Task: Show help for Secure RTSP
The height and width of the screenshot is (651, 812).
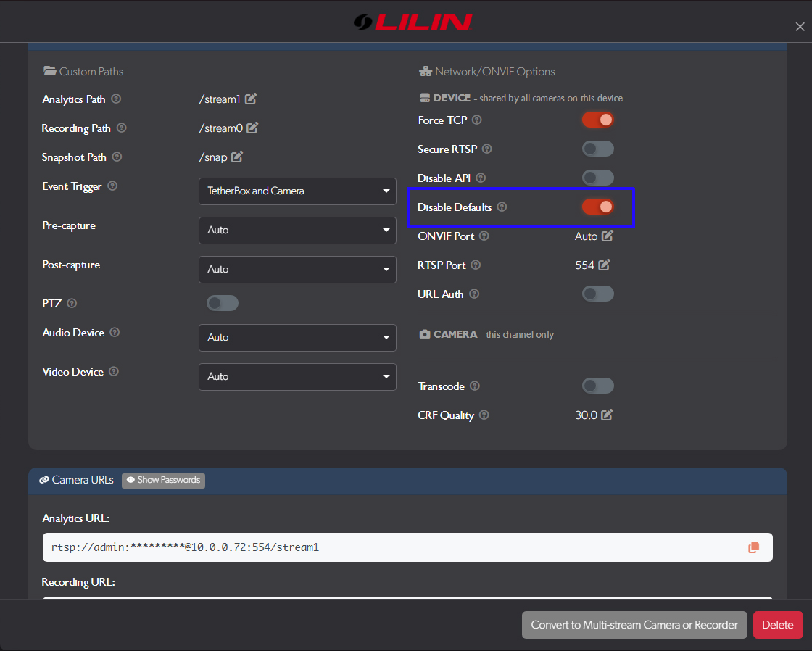Action: (486, 149)
